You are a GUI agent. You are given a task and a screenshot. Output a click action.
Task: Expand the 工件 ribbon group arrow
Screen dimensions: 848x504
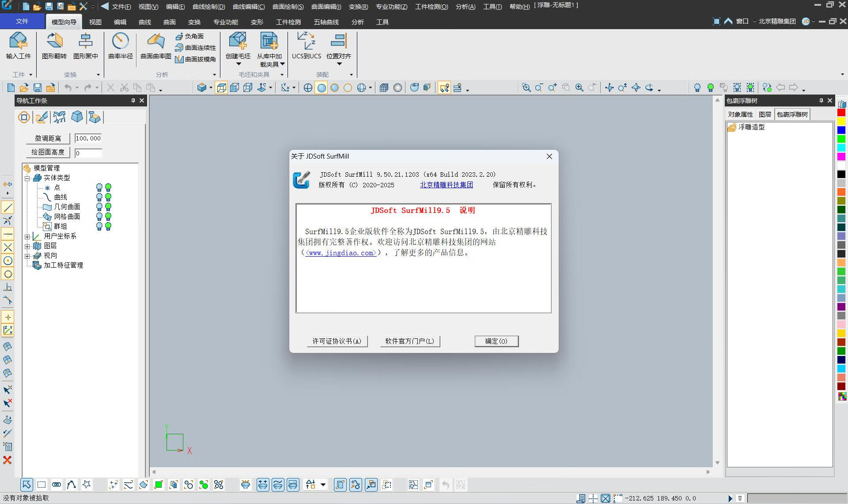[30, 75]
